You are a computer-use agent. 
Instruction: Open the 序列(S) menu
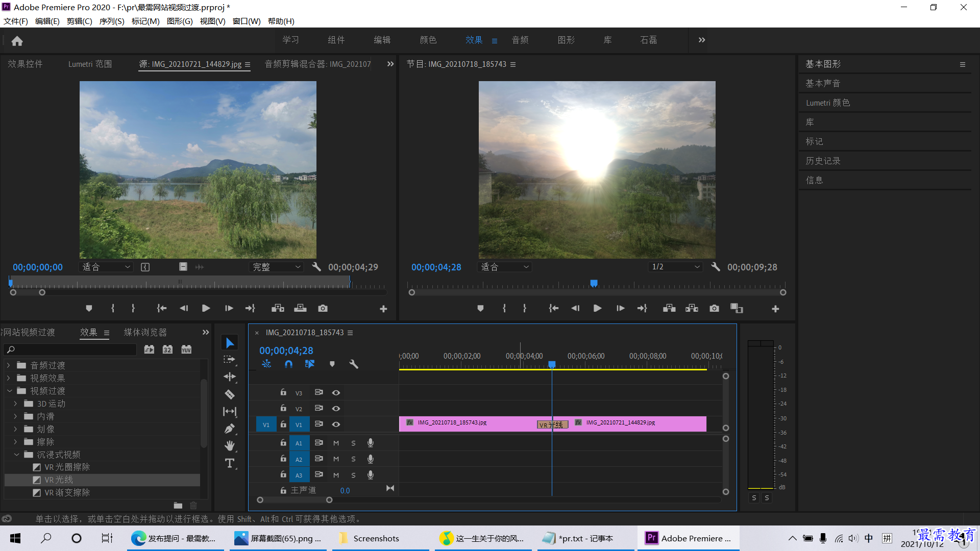tap(112, 21)
